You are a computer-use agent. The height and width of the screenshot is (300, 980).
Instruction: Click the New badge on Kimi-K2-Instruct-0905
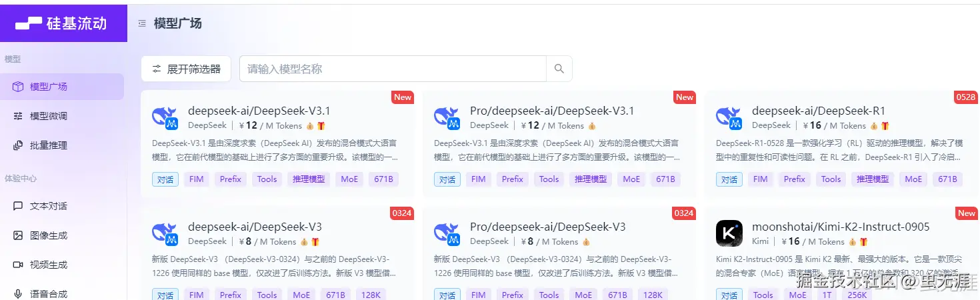coord(967,213)
